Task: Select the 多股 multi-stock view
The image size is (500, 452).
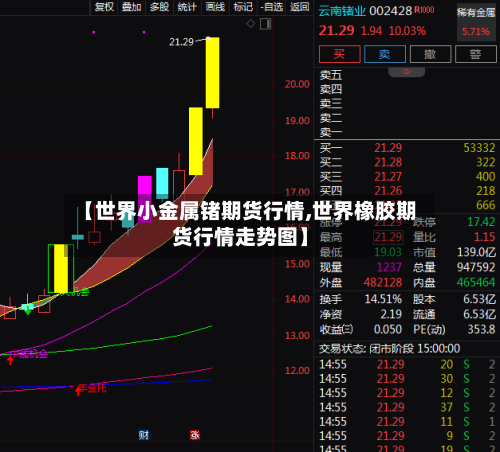Action: (159, 7)
